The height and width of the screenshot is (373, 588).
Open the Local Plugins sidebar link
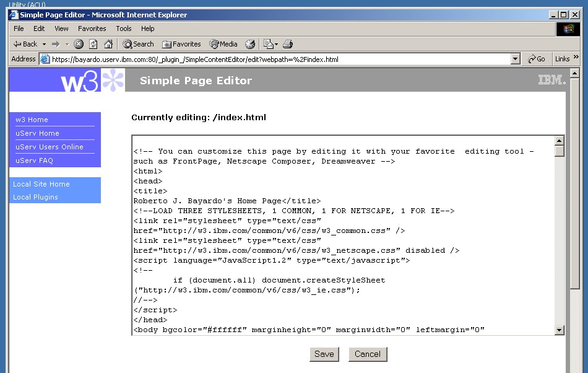36,197
